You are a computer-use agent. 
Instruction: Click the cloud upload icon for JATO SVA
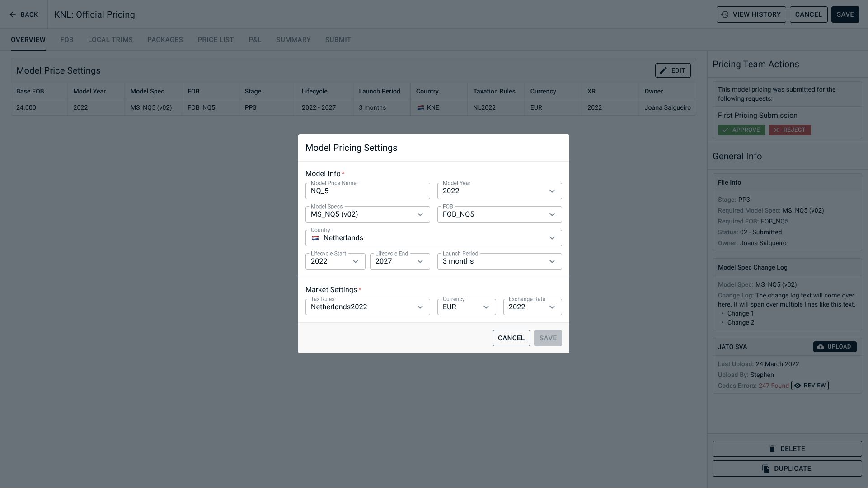pyautogui.click(x=821, y=347)
